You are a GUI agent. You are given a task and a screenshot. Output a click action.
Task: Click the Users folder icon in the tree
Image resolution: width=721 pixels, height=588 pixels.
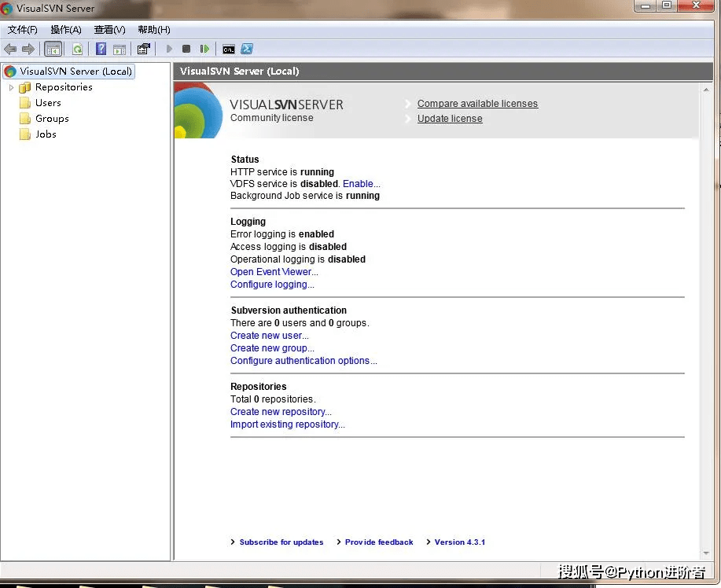tap(25, 103)
